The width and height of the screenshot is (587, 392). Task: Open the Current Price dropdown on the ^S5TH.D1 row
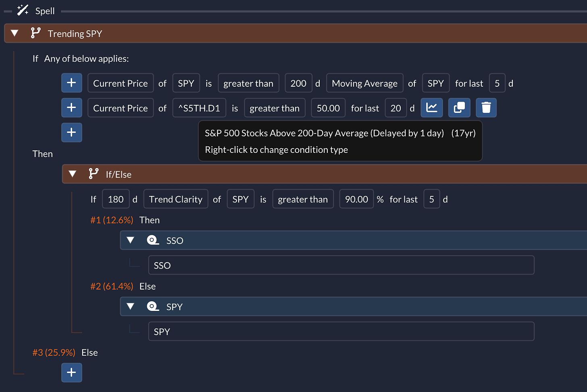[x=121, y=108]
